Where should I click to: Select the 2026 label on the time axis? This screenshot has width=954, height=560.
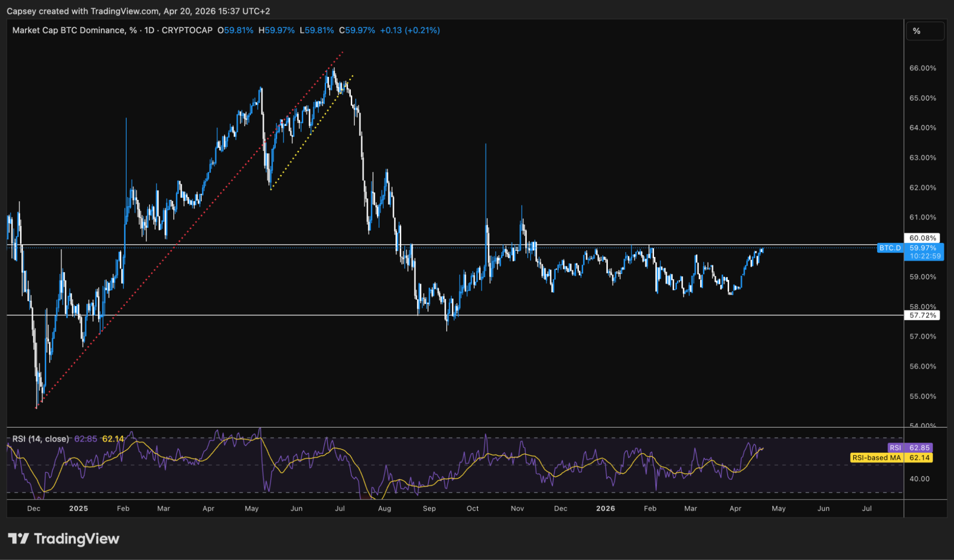pos(606,508)
